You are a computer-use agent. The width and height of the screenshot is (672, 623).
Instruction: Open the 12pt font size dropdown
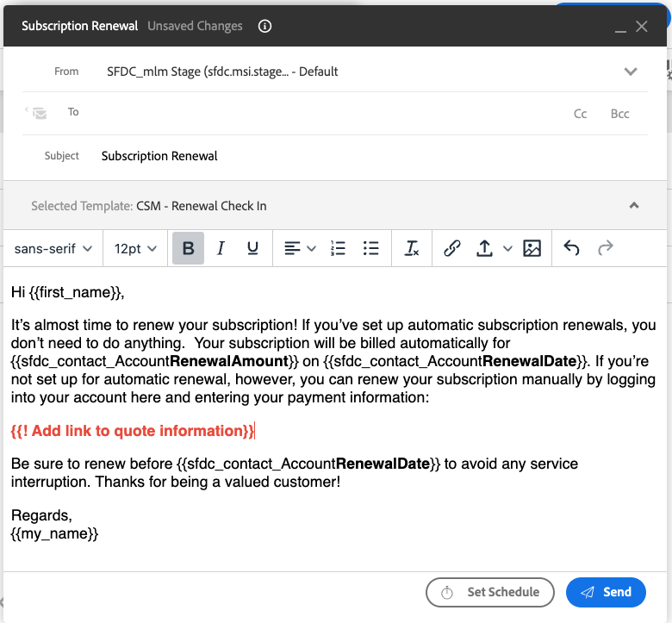coord(135,249)
